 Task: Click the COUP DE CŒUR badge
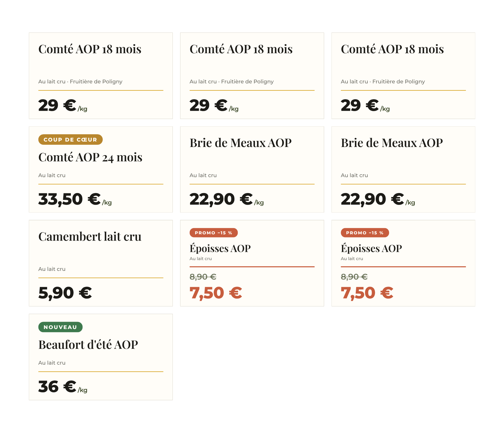pyautogui.click(x=70, y=140)
